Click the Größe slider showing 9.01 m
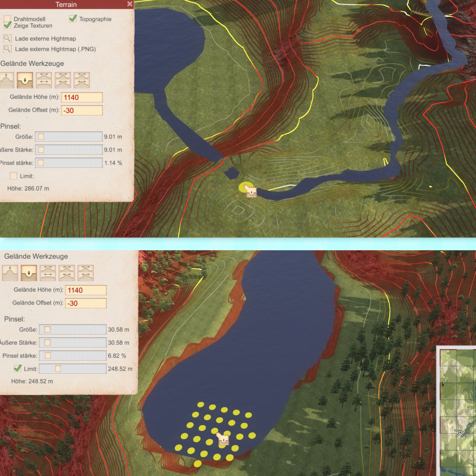Image resolution: width=476 pixels, height=476 pixels. pos(69,137)
